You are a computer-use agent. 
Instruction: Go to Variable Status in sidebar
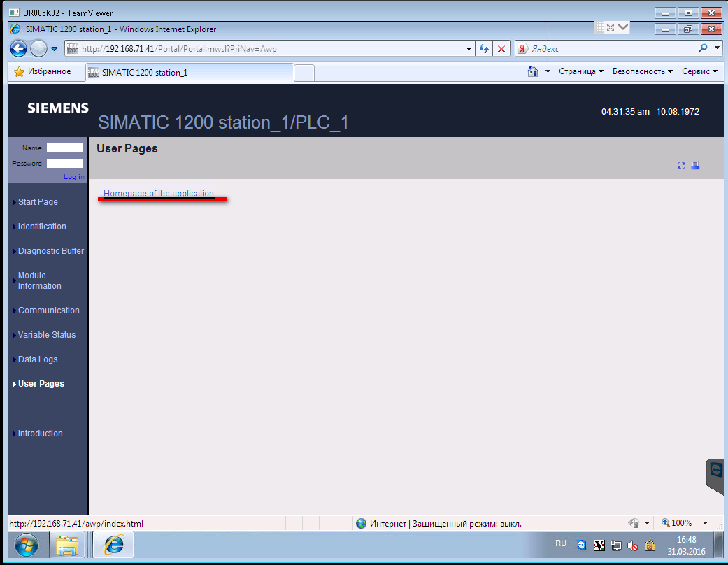click(46, 335)
